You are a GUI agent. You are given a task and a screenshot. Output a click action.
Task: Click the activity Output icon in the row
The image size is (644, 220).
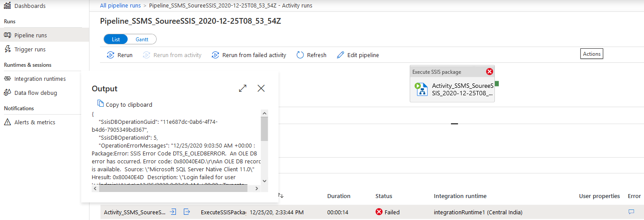click(187, 212)
